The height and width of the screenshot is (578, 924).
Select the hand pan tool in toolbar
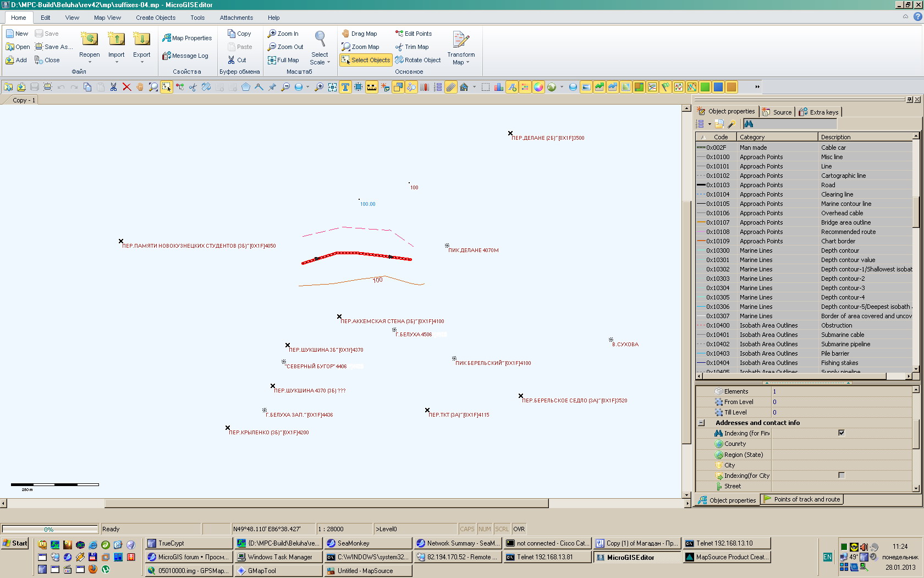pos(140,87)
